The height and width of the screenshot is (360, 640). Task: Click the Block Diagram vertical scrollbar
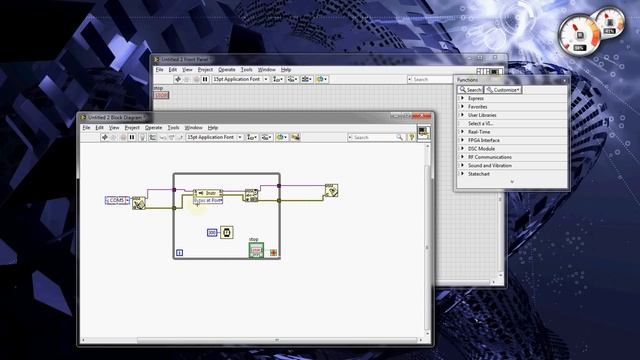tap(427, 241)
